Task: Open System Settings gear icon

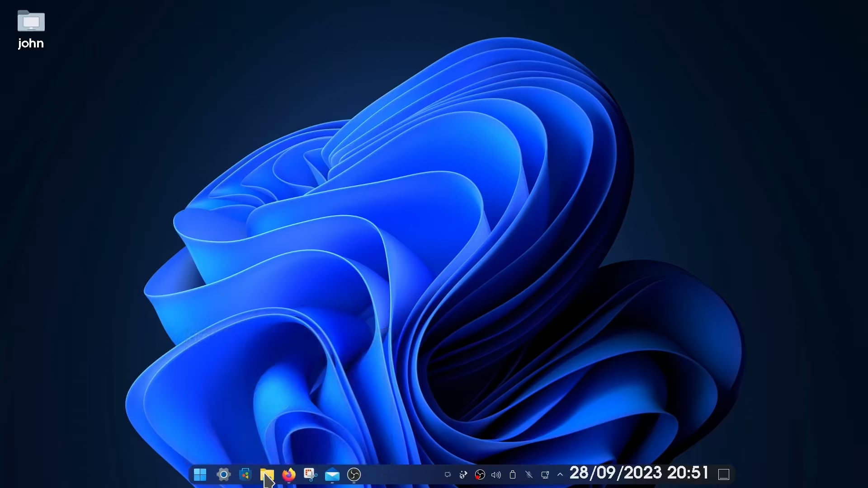Action: point(223,474)
